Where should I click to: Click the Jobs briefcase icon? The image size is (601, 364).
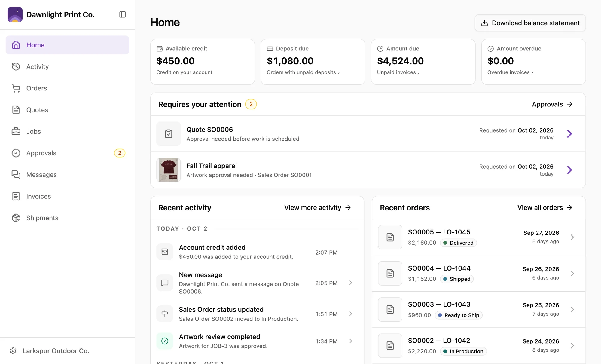[x=16, y=131]
